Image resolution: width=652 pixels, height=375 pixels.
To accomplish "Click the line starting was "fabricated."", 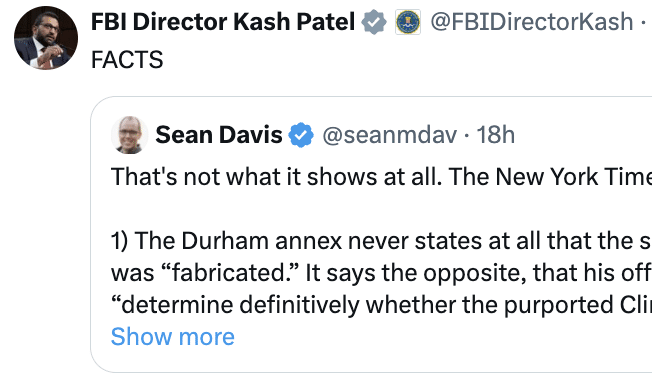I will pyautogui.click(x=381, y=273).
